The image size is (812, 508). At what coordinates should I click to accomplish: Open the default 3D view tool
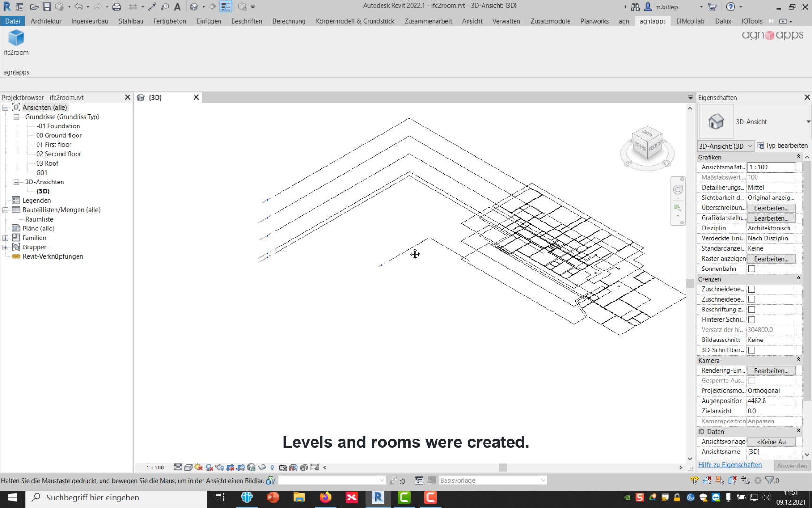194,7
